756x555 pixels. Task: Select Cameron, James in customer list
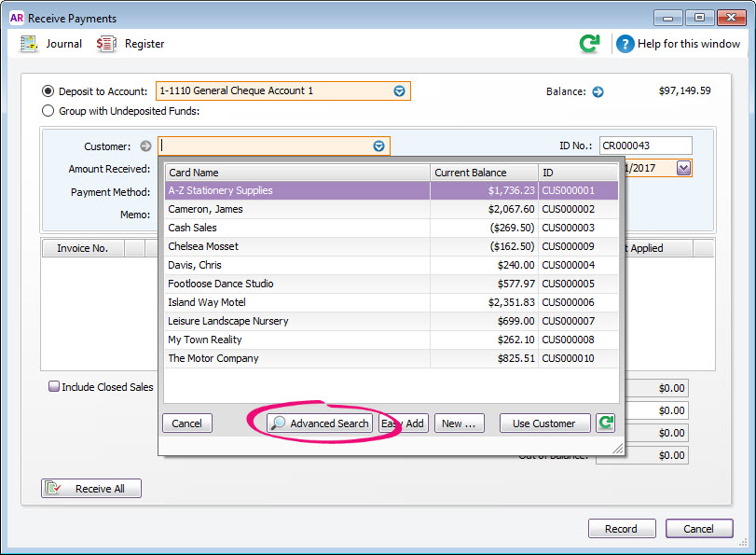391,209
